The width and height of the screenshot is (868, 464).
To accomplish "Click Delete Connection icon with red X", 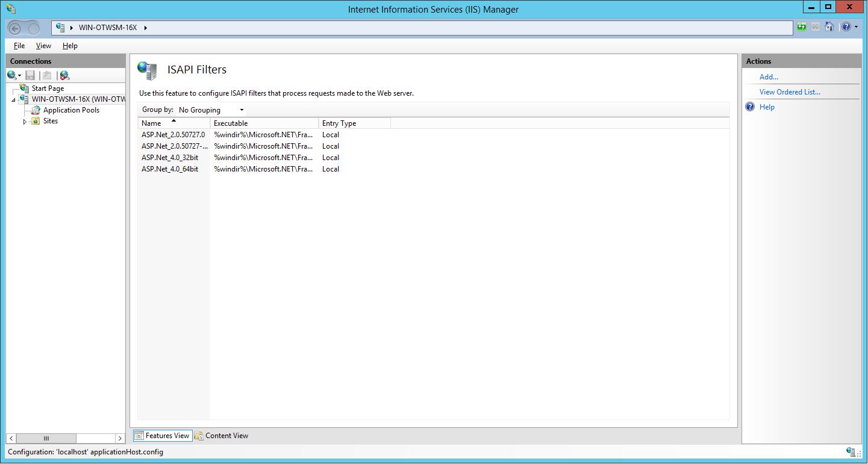I will [64, 75].
